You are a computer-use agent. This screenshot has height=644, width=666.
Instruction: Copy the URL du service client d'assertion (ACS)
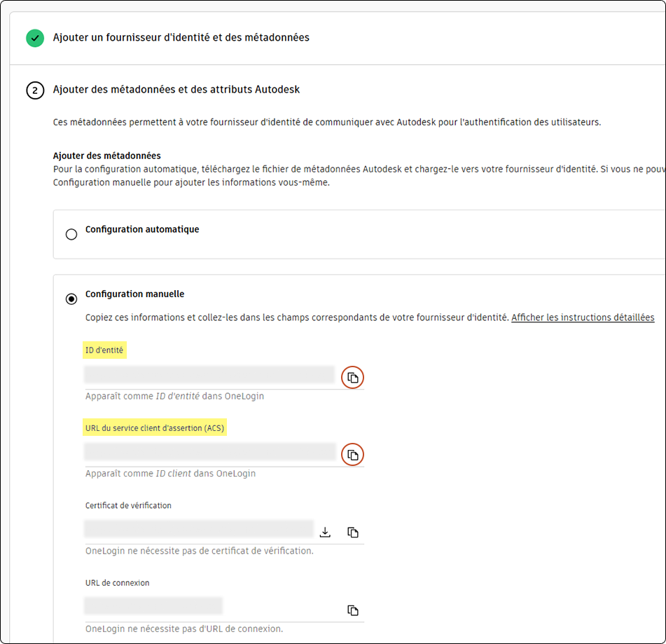coord(352,454)
